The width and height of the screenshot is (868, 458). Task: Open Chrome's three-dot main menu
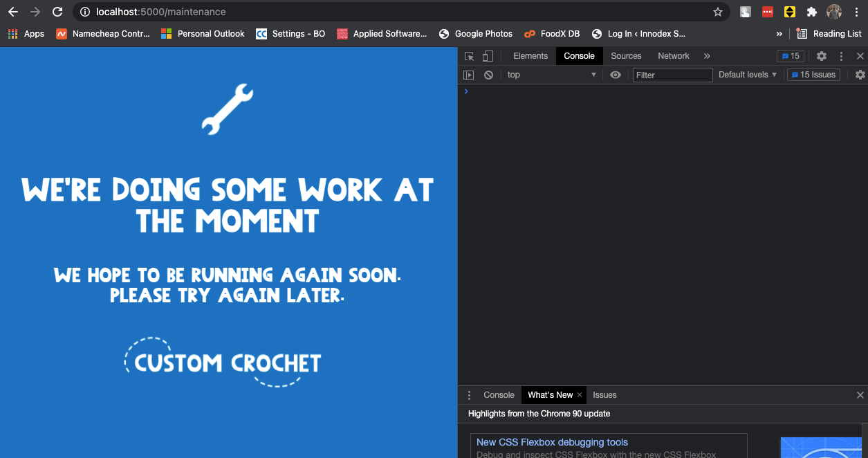tap(856, 12)
